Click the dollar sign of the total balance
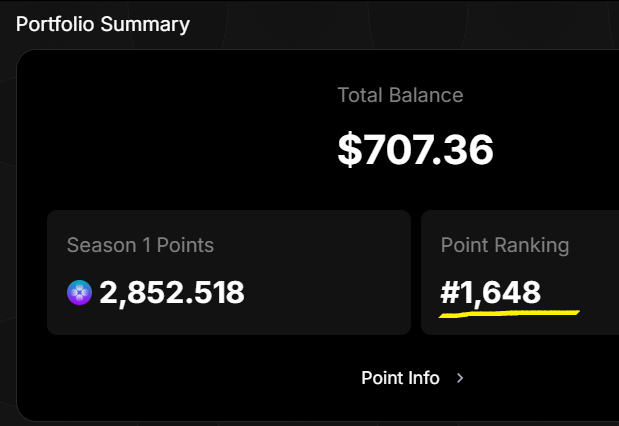 [x=350, y=150]
